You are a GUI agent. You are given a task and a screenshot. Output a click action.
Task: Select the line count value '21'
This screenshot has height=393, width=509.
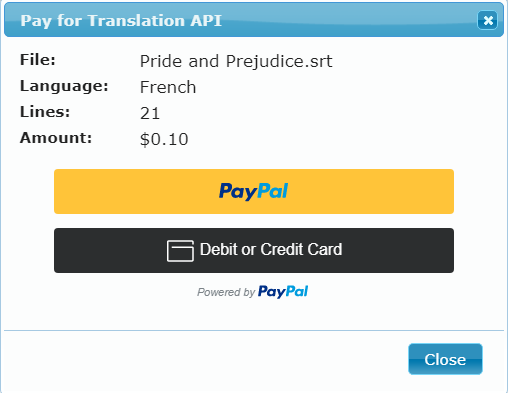[150, 113]
